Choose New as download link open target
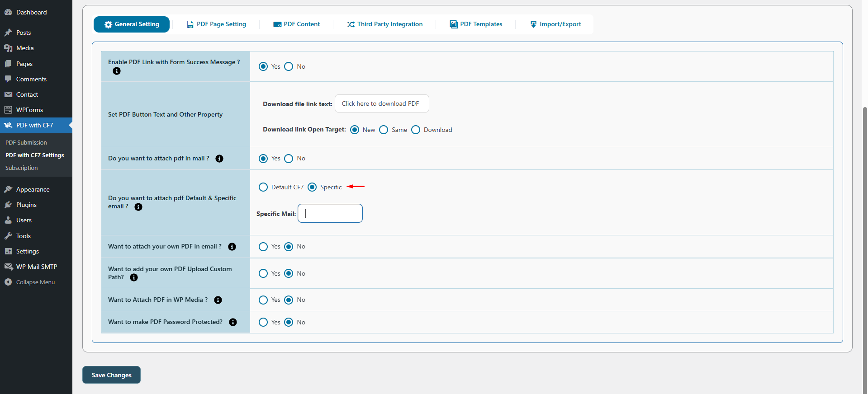This screenshot has height=394, width=868. [x=355, y=130]
